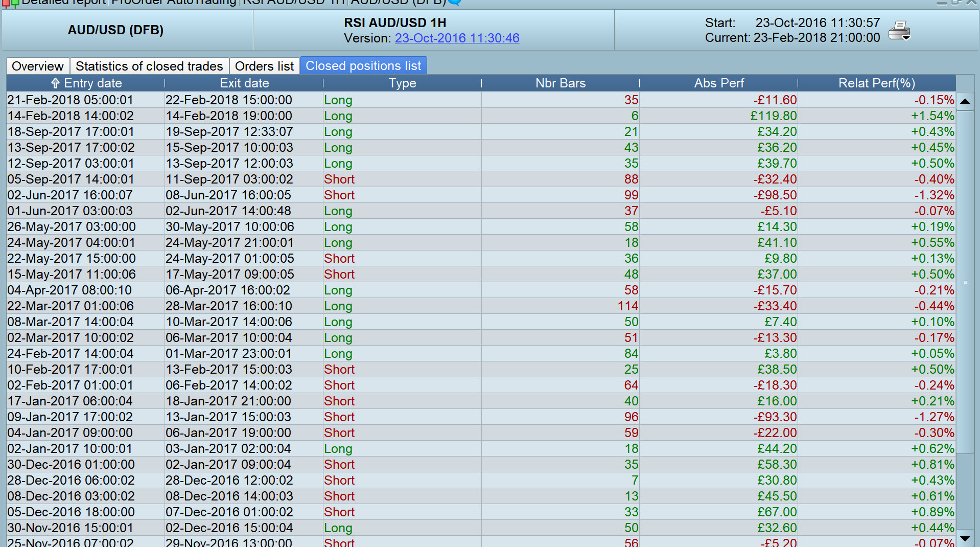Select entry date 14-Feb-2018 14:00:02

tap(71, 116)
